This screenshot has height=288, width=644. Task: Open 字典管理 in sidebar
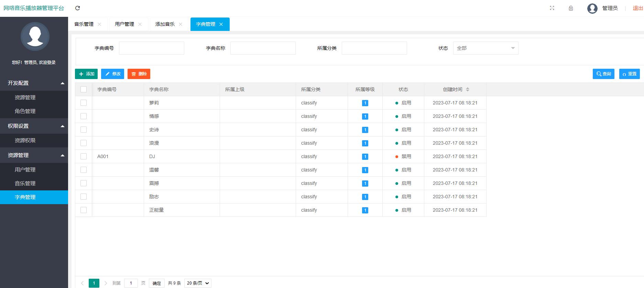click(x=34, y=197)
